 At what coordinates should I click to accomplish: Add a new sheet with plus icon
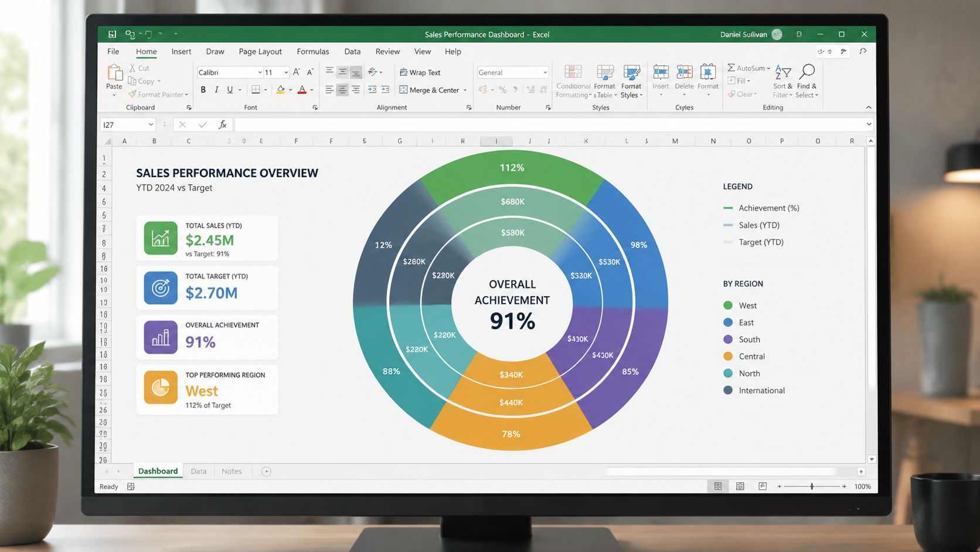click(266, 471)
